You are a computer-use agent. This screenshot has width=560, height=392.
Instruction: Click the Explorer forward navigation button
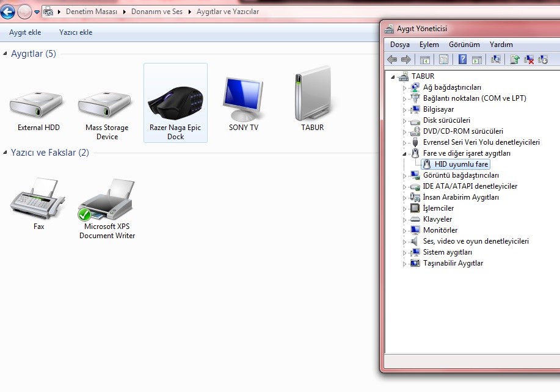click(24, 12)
